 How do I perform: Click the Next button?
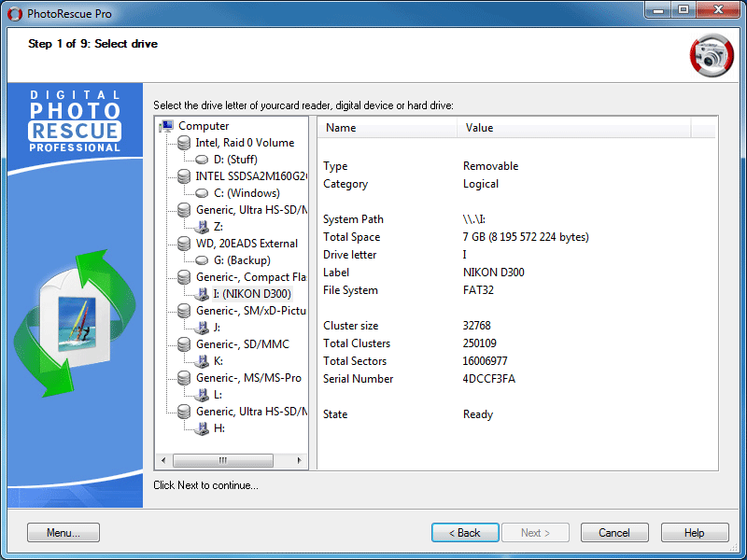tap(535, 533)
